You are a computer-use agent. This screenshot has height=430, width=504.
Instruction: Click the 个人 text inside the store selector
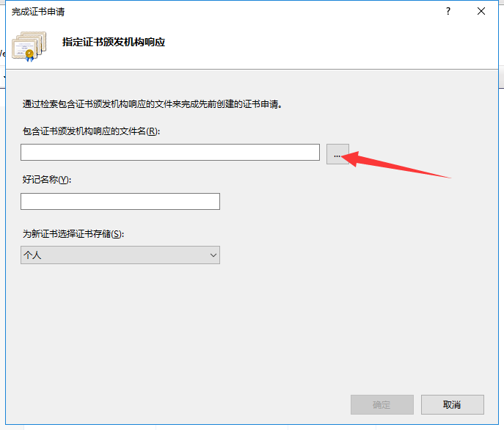point(32,255)
